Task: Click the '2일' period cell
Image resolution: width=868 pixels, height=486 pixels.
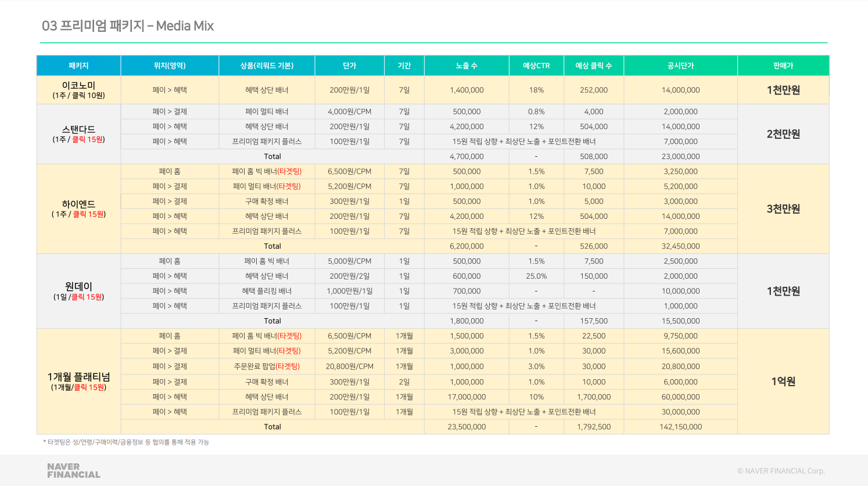Action: (x=404, y=382)
